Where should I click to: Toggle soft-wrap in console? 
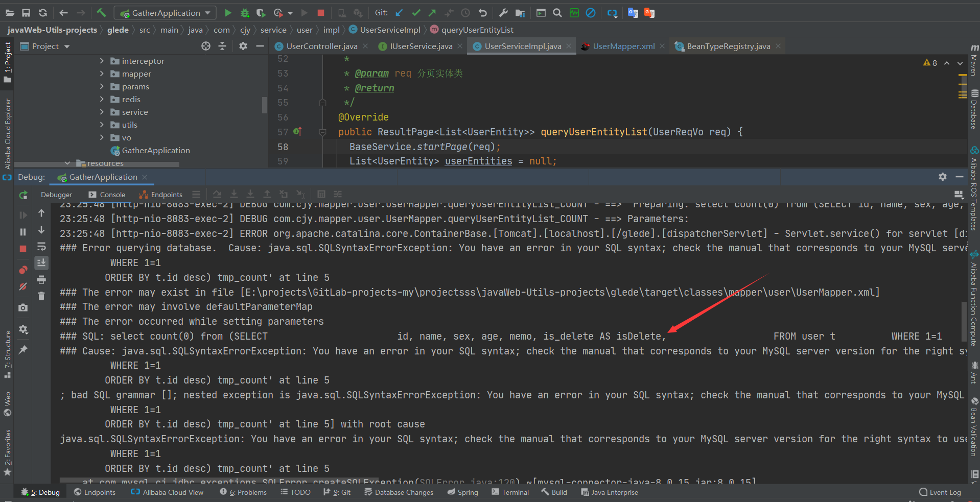pos(41,246)
